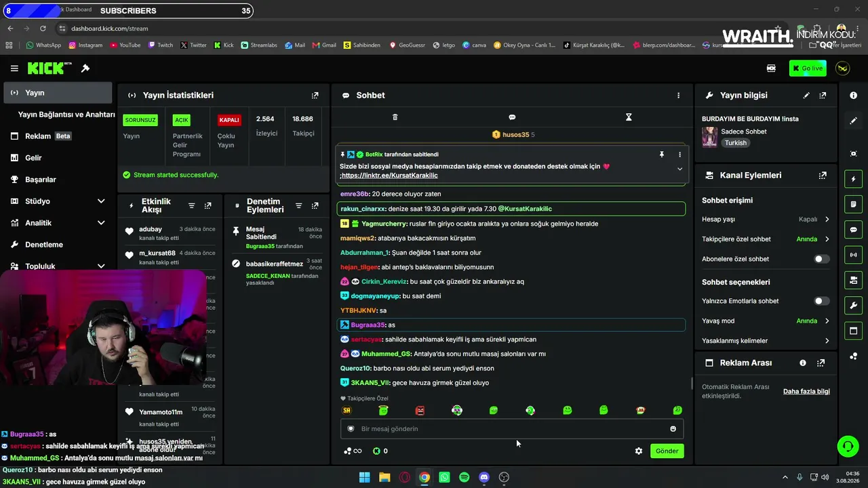This screenshot has width=868, height=488.
Task: Toggle Abonelere özel sohbet switch
Action: click(x=821, y=259)
